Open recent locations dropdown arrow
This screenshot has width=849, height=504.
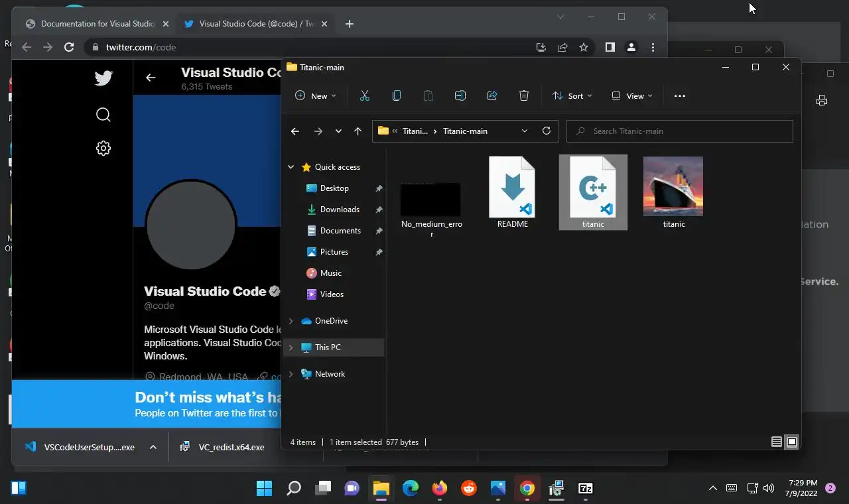[x=338, y=131]
